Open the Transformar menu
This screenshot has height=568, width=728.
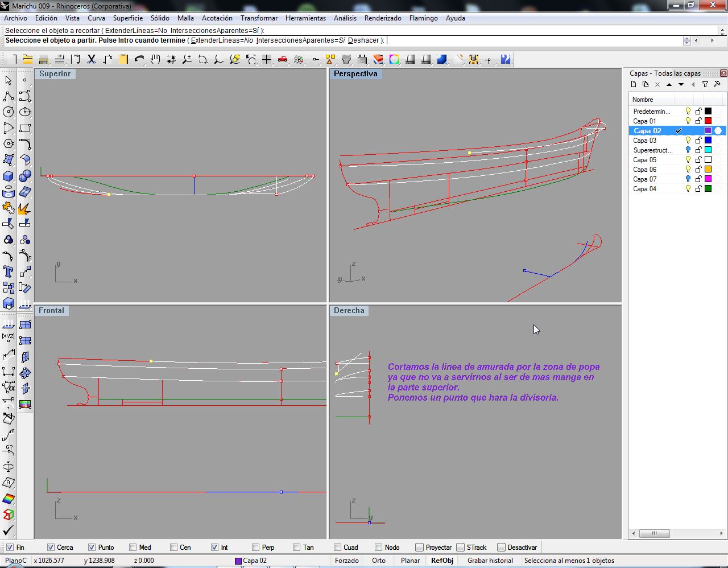click(x=259, y=18)
